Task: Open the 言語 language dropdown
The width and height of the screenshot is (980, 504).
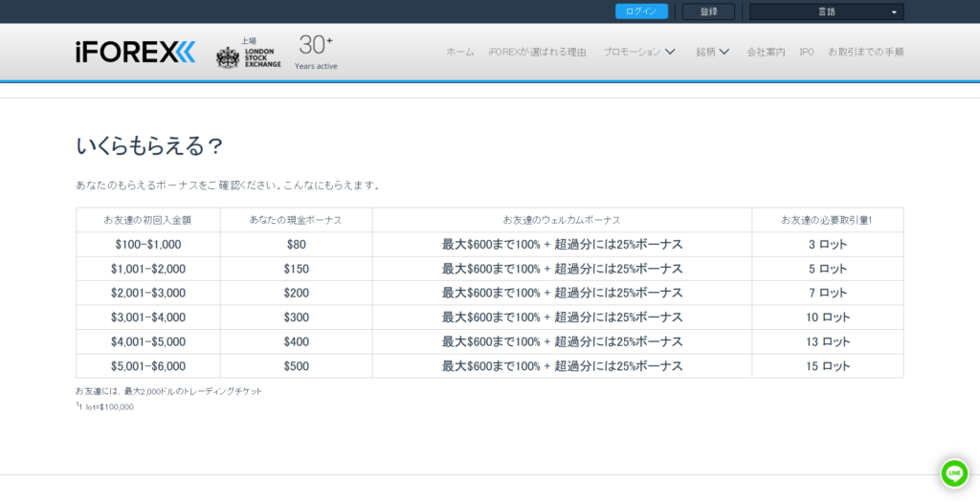Action: point(826,11)
